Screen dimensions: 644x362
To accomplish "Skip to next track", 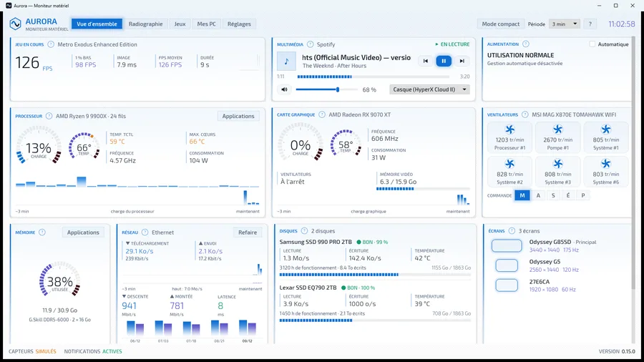I will click(x=462, y=61).
